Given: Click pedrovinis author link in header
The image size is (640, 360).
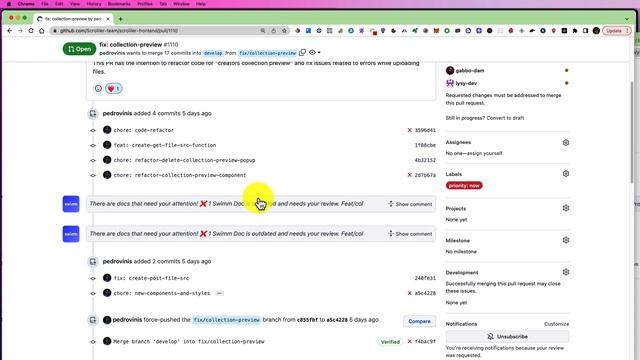Looking at the screenshot, I should pyautogui.click(x=112, y=53).
